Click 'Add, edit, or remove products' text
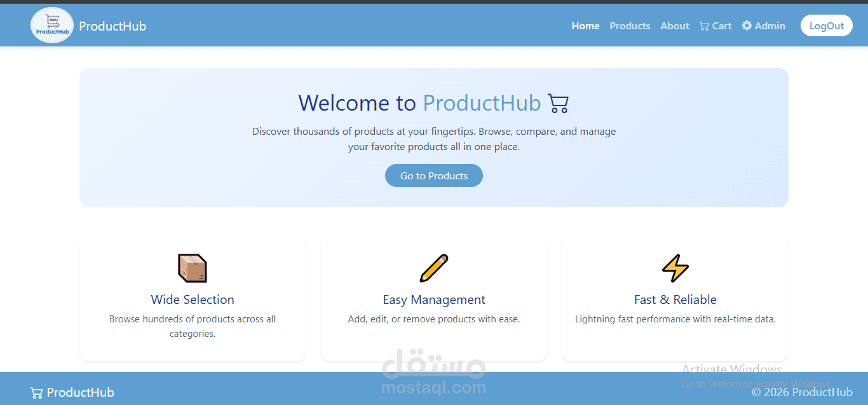Viewport: 868px width, 405px height. coord(434,319)
